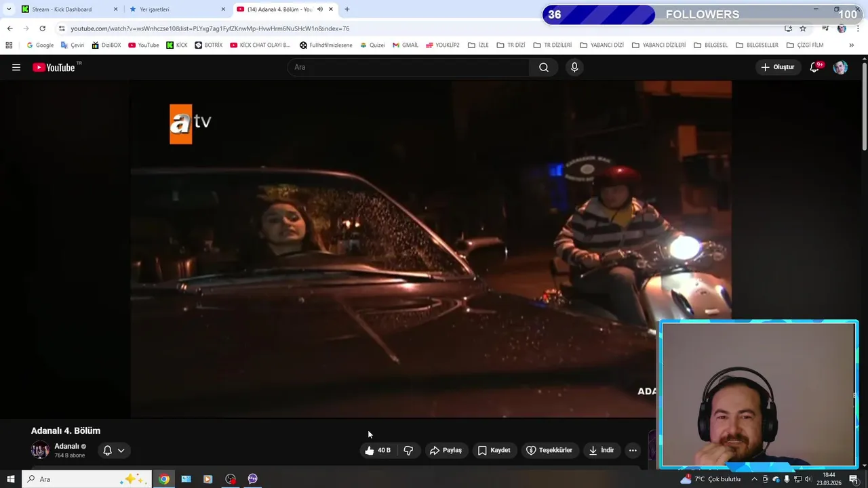
Task: Open the KİCK bookmark
Action: [x=177, y=45]
